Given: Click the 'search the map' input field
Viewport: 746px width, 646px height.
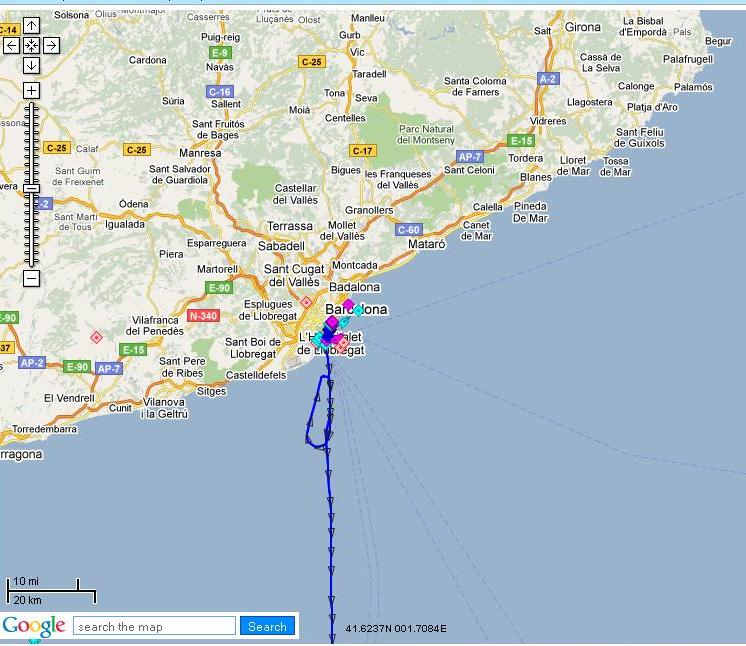Looking at the screenshot, I should pos(155,626).
